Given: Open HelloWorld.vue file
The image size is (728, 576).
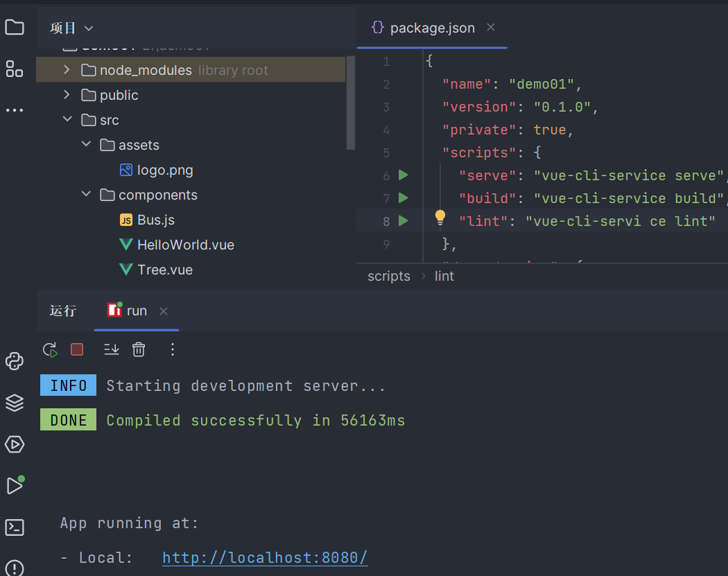Looking at the screenshot, I should click(x=186, y=245).
